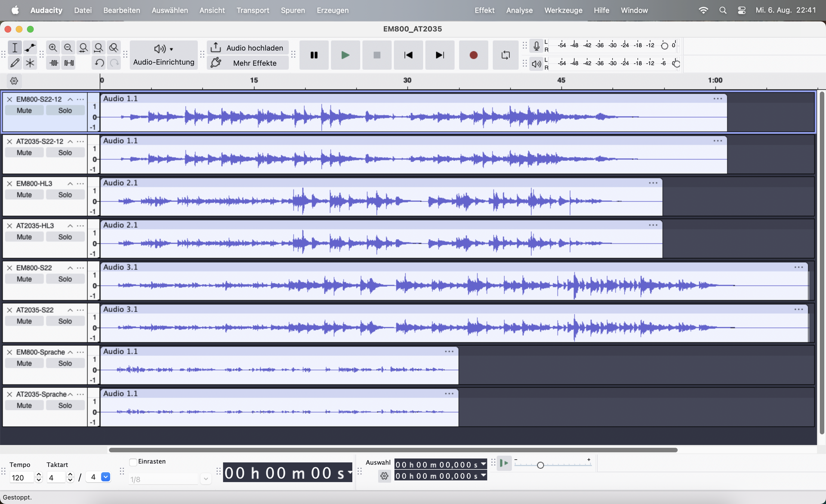Fit project to width zoom icon

coord(99,48)
